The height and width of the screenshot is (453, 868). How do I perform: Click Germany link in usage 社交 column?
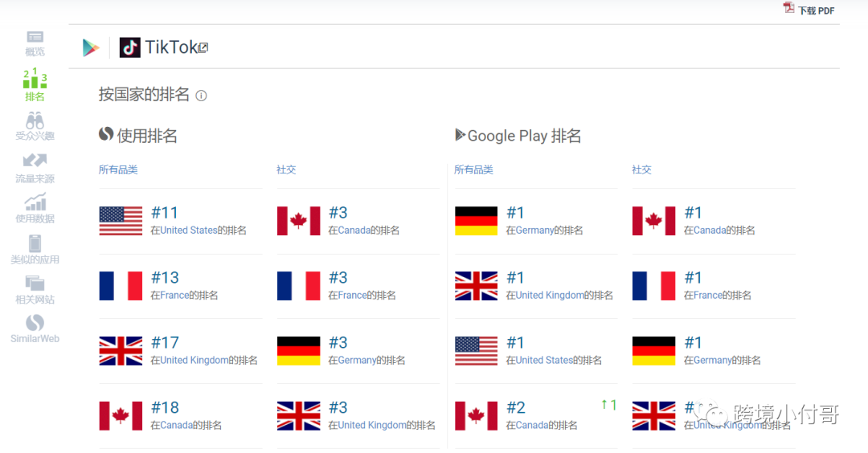tap(357, 361)
